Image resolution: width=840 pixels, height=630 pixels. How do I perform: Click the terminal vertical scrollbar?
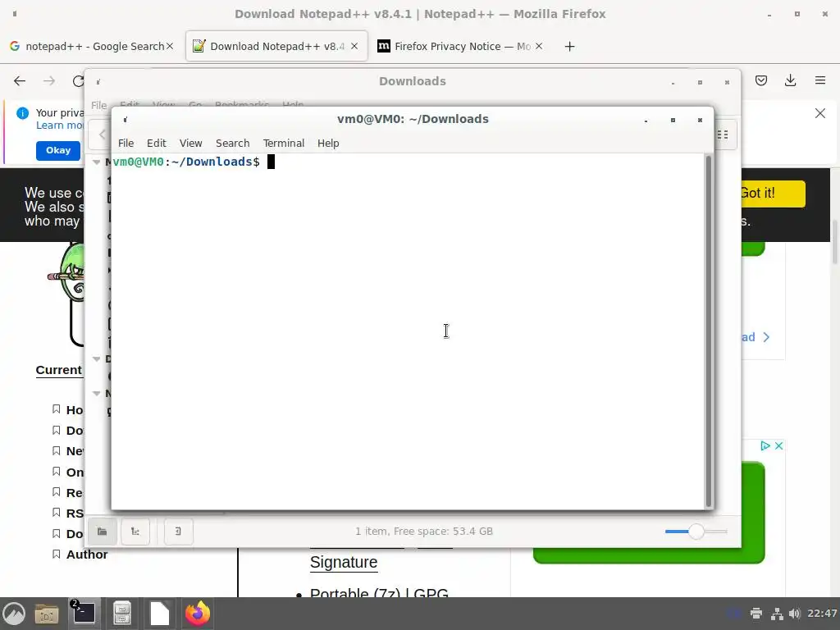(709, 331)
